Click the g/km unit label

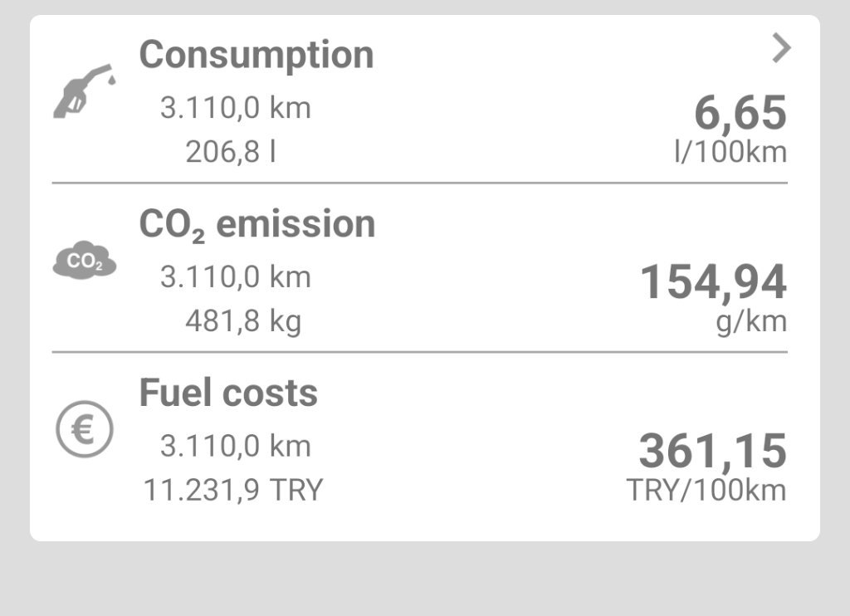pos(750,321)
